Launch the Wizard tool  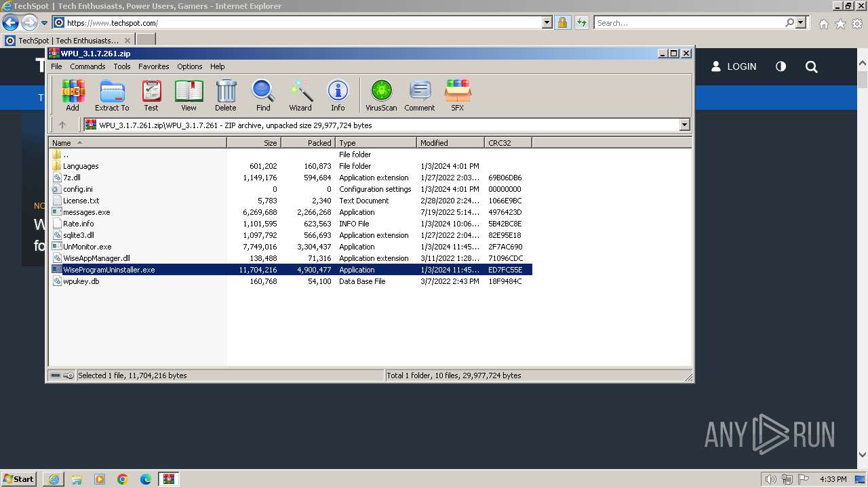coord(300,95)
